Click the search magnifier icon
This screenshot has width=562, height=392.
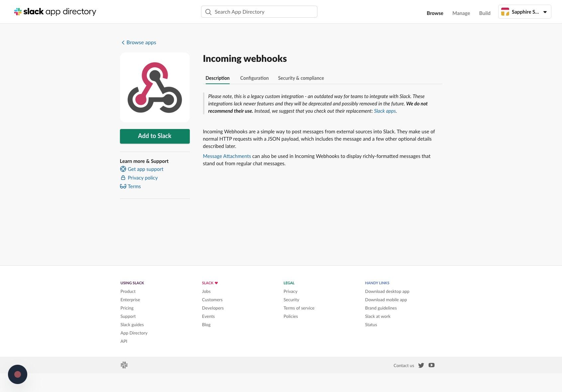[208, 12]
